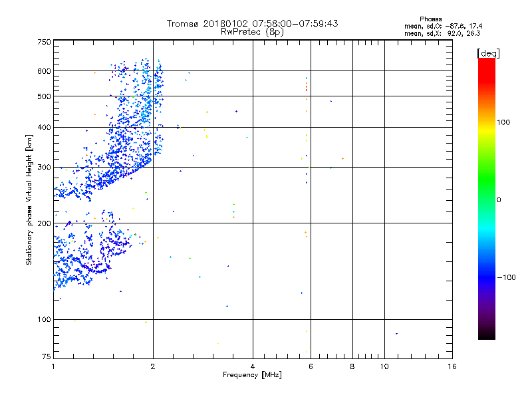Click the colorbar tick label 0
Viewport: 532px width, 399px height.
[x=499, y=199]
